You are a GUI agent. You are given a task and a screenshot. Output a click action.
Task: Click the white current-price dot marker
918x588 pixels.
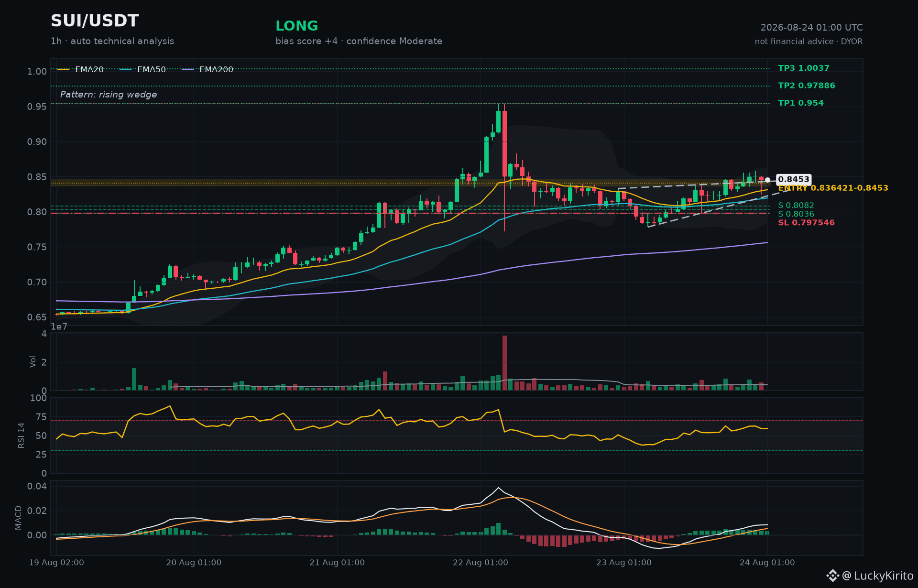767,180
